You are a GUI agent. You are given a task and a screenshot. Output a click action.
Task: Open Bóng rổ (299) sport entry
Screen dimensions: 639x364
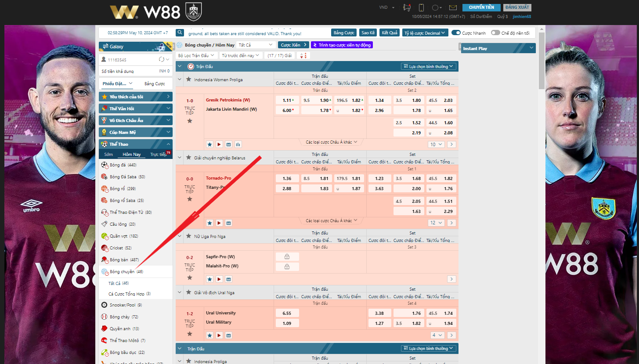point(136,188)
